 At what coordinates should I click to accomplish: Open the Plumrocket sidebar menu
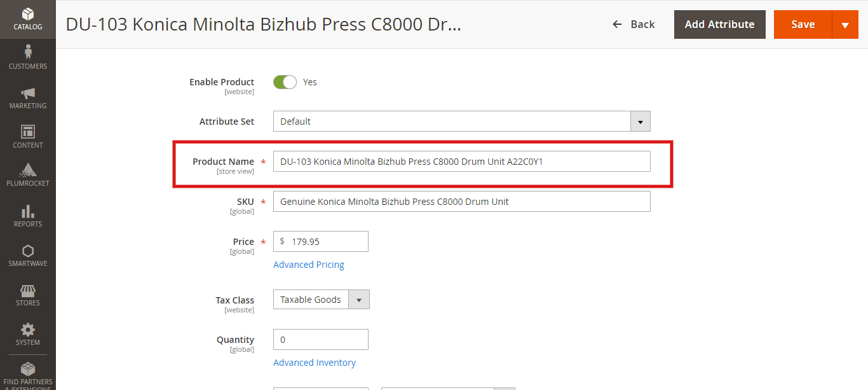coord(28,176)
